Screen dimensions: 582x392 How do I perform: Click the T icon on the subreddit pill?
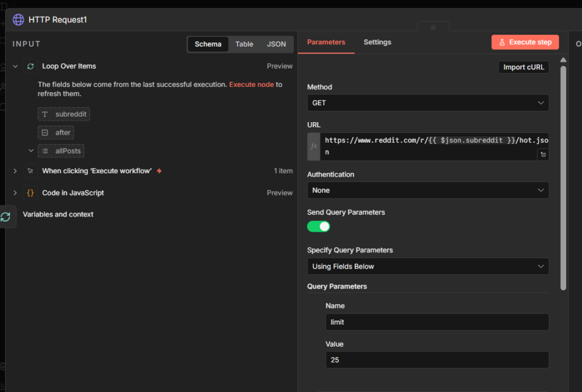(45, 114)
